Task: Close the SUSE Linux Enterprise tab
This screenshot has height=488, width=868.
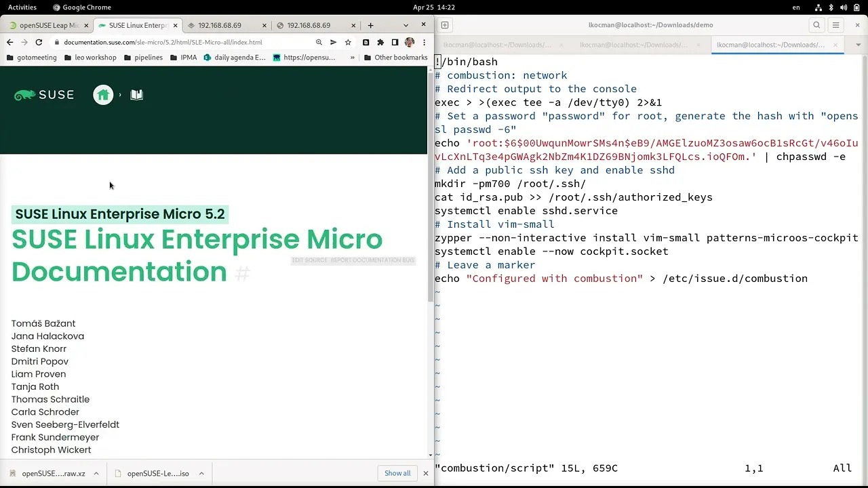Action: coord(175,25)
